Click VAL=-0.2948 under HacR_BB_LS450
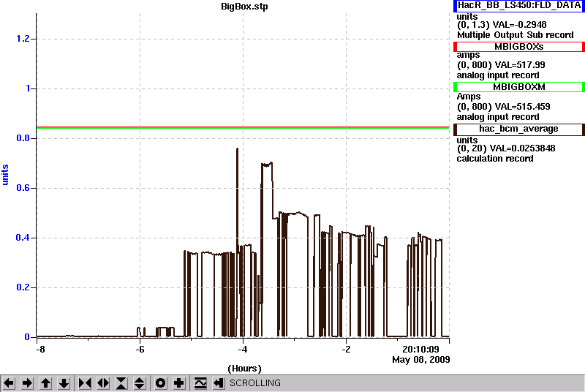Viewport: 585px width, 392px height. tap(519, 25)
